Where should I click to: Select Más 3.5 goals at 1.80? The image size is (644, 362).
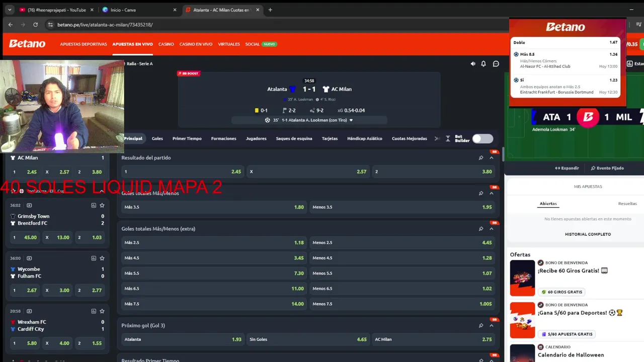[x=214, y=207]
